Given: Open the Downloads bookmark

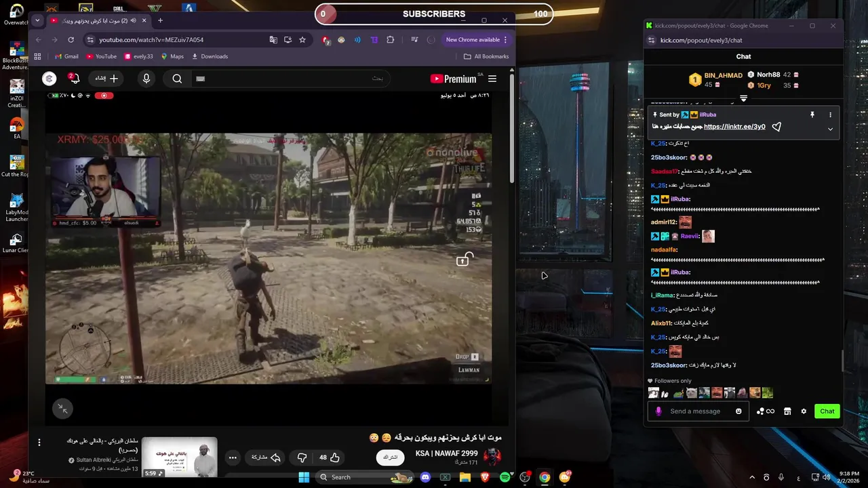Looking at the screenshot, I should [210, 56].
